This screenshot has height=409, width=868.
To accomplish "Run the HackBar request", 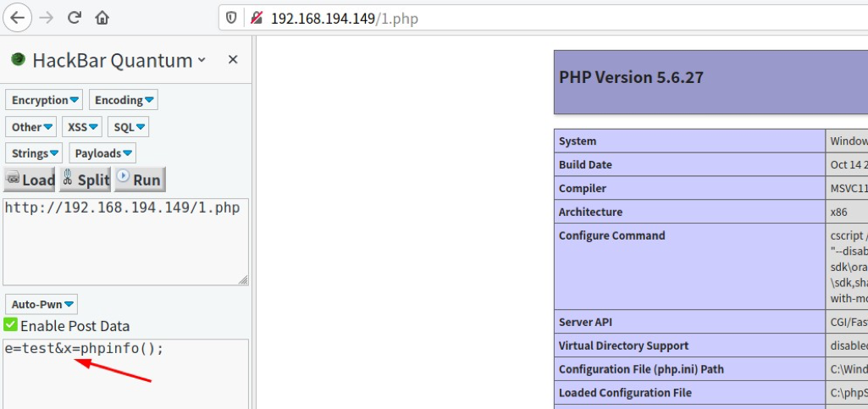I will (x=140, y=180).
